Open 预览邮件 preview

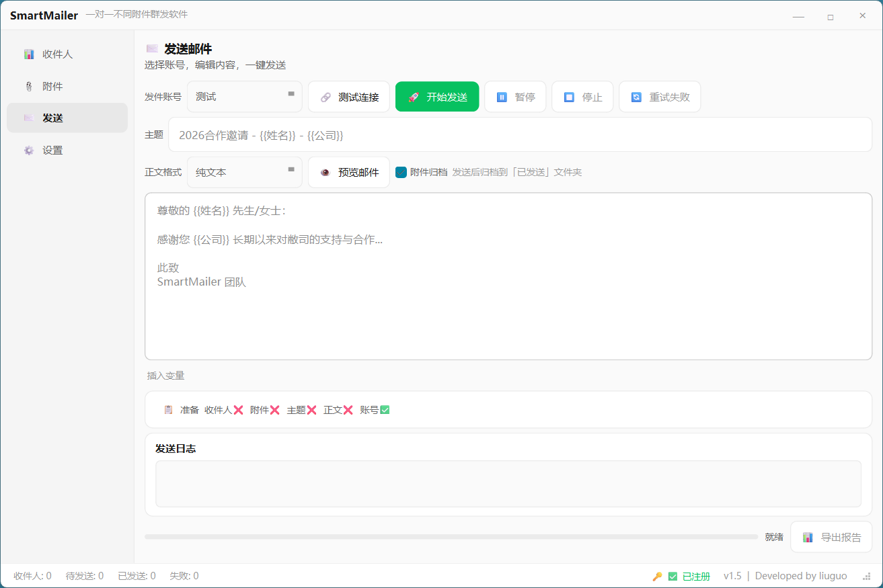349,172
